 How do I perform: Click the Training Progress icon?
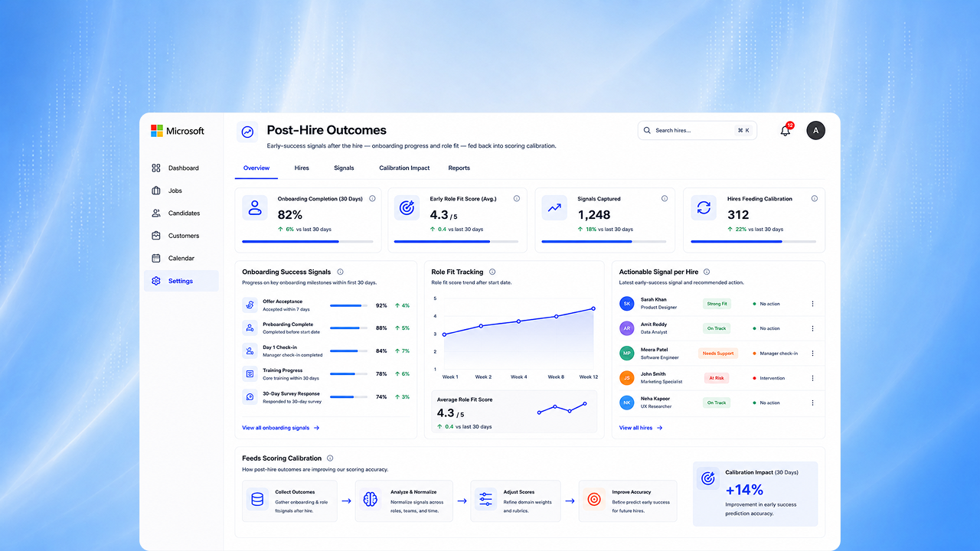click(x=250, y=373)
